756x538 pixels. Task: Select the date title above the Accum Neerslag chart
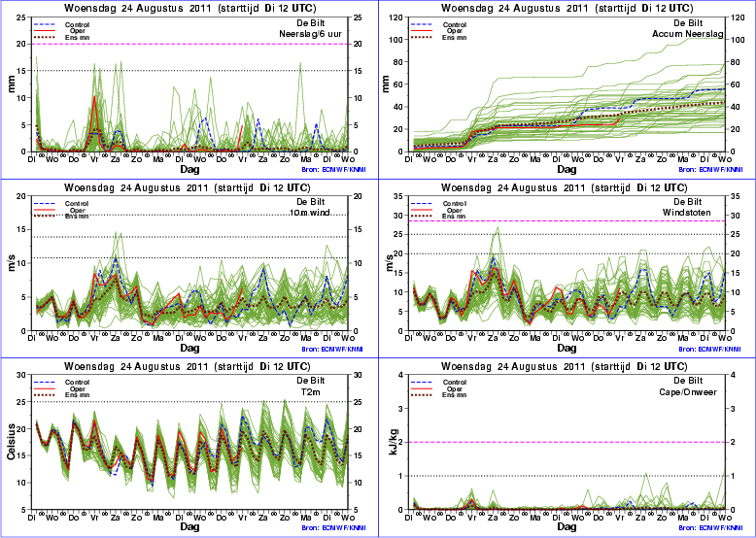point(567,9)
